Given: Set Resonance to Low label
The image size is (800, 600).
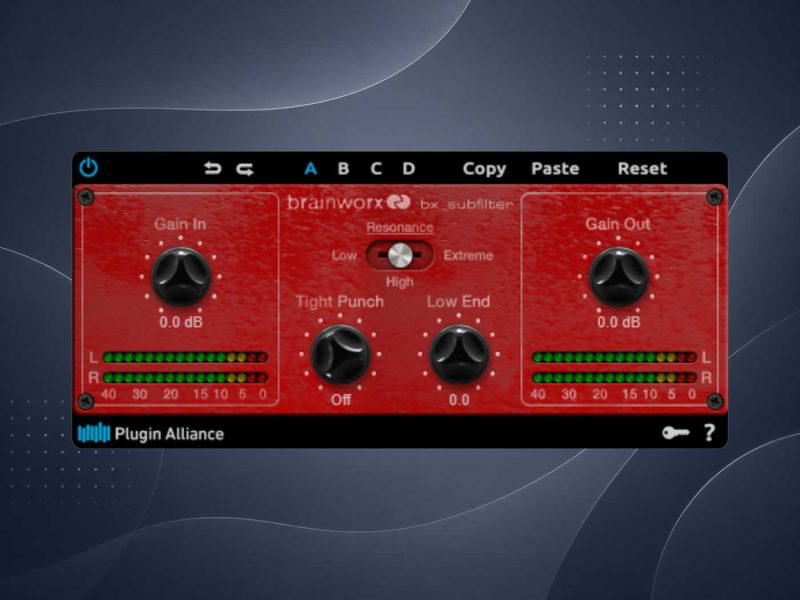Looking at the screenshot, I should (x=344, y=256).
